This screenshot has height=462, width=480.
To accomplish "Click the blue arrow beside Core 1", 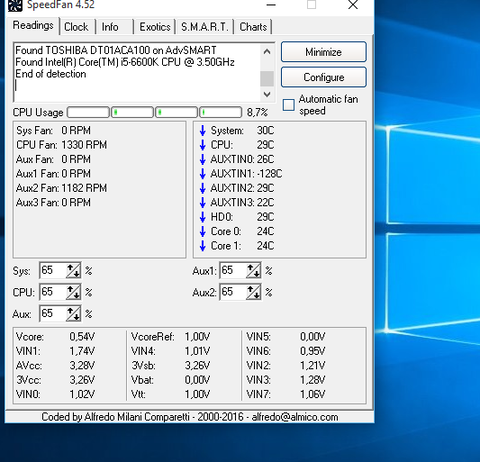I will click(x=202, y=246).
